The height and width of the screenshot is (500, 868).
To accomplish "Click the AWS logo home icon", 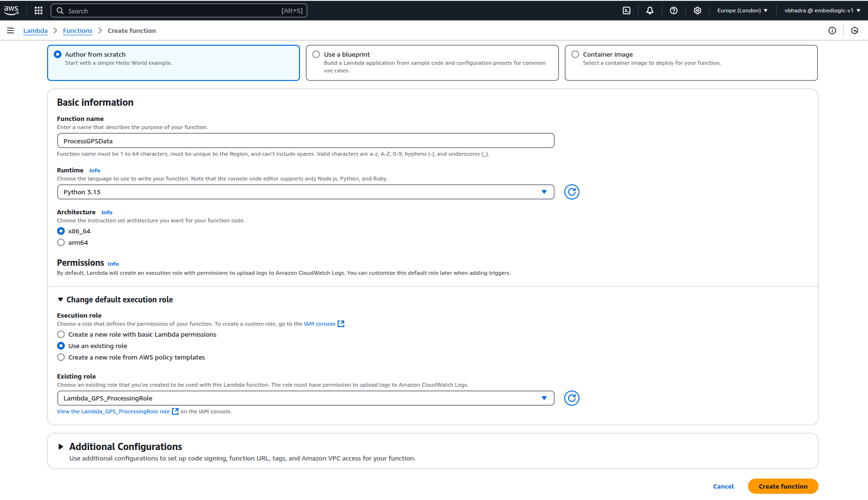I will click(x=11, y=10).
